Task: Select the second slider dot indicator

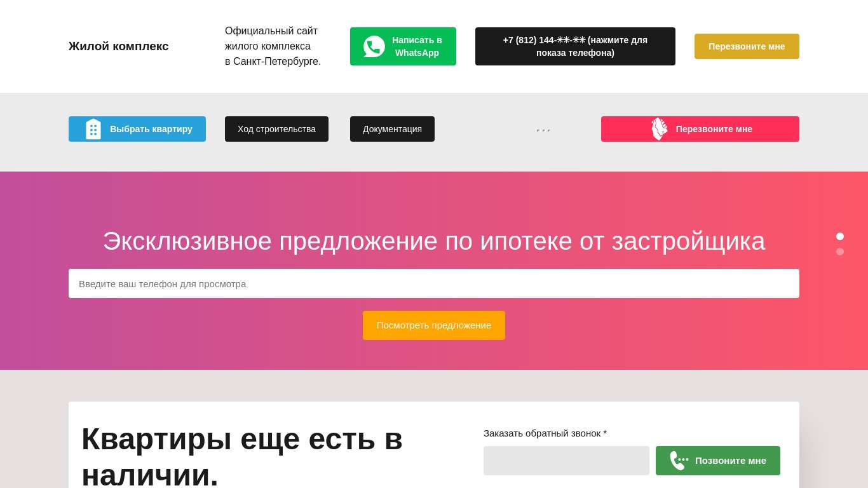Action: pyautogui.click(x=840, y=252)
